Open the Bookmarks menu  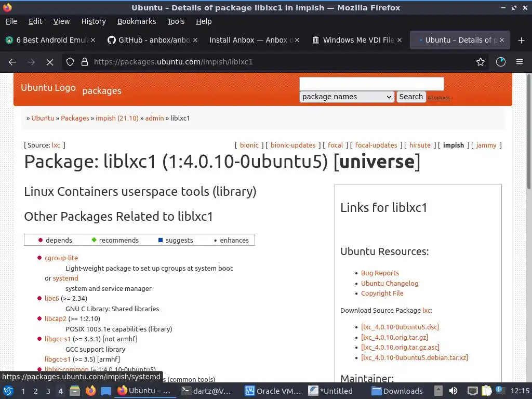[x=137, y=21]
